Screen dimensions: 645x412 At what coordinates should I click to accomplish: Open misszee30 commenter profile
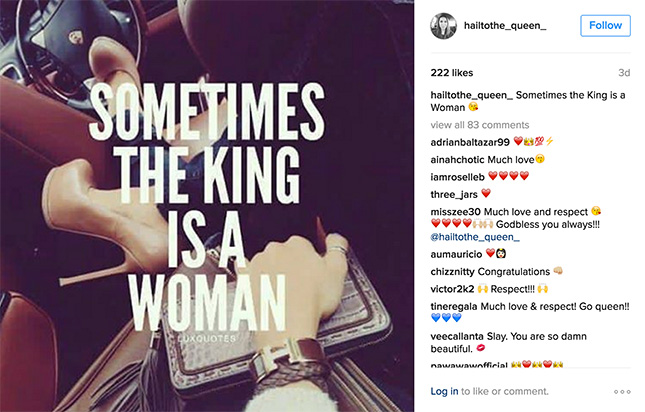click(x=457, y=211)
